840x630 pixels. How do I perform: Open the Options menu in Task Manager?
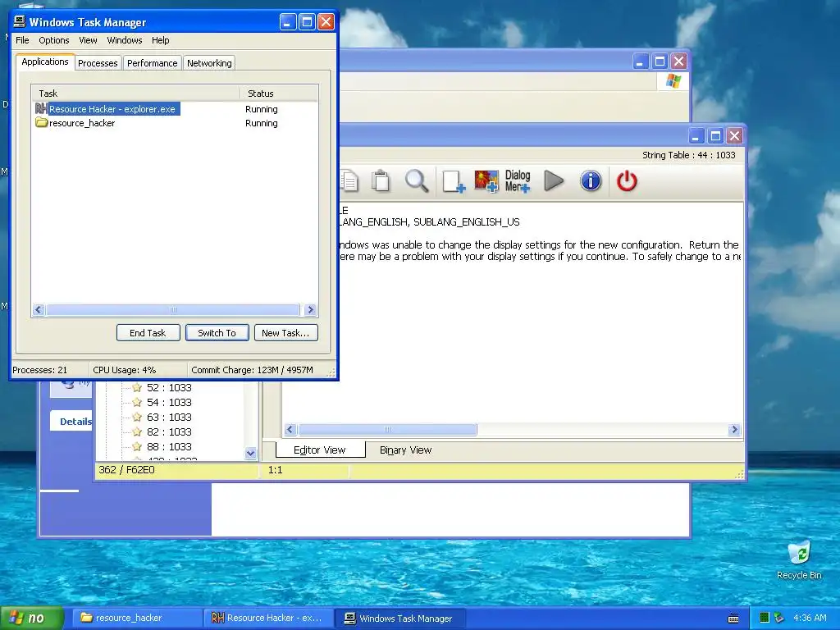(x=53, y=40)
